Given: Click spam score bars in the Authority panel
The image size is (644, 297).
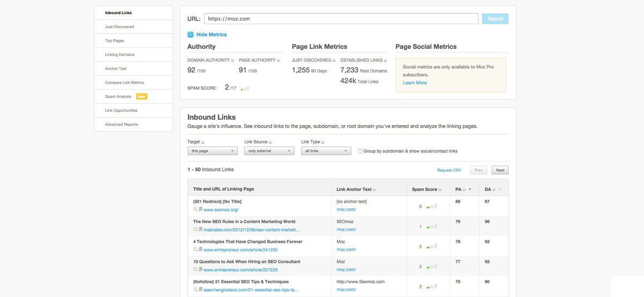Looking at the screenshot, I should click(x=245, y=88).
